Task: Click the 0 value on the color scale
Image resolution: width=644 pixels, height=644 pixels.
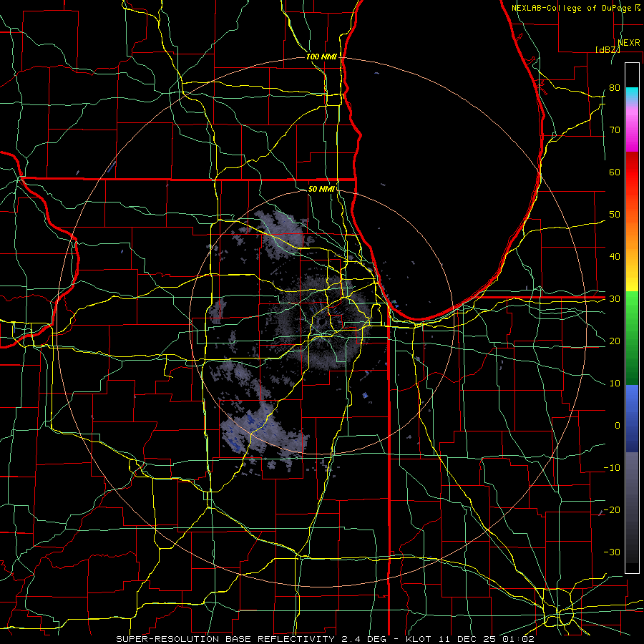Action: click(618, 426)
